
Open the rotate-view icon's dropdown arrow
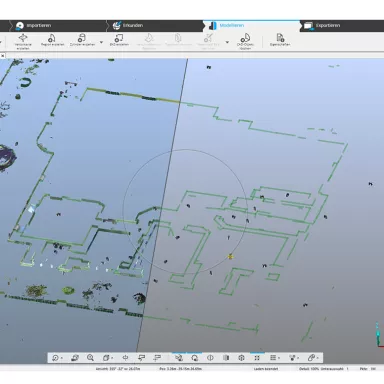click(x=62, y=358)
